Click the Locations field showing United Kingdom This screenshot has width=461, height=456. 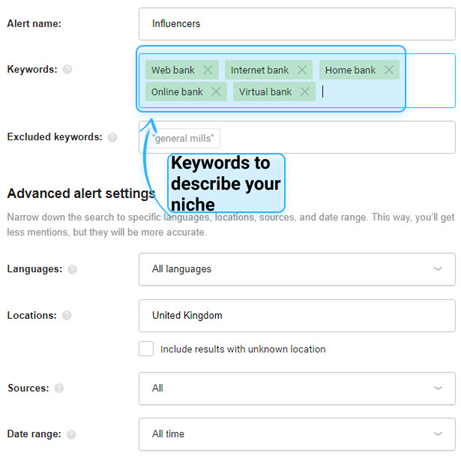tap(297, 316)
